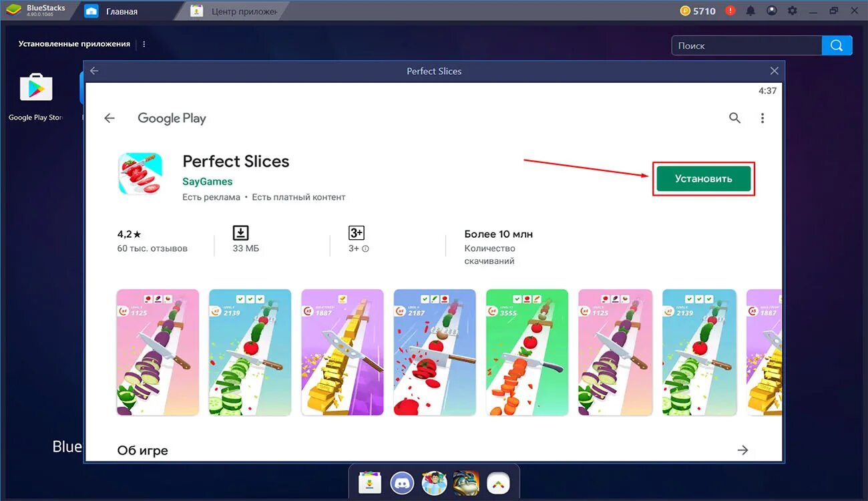
Task: Click the 60 тыс. отзывов reviews text
Action: click(x=152, y=248)
